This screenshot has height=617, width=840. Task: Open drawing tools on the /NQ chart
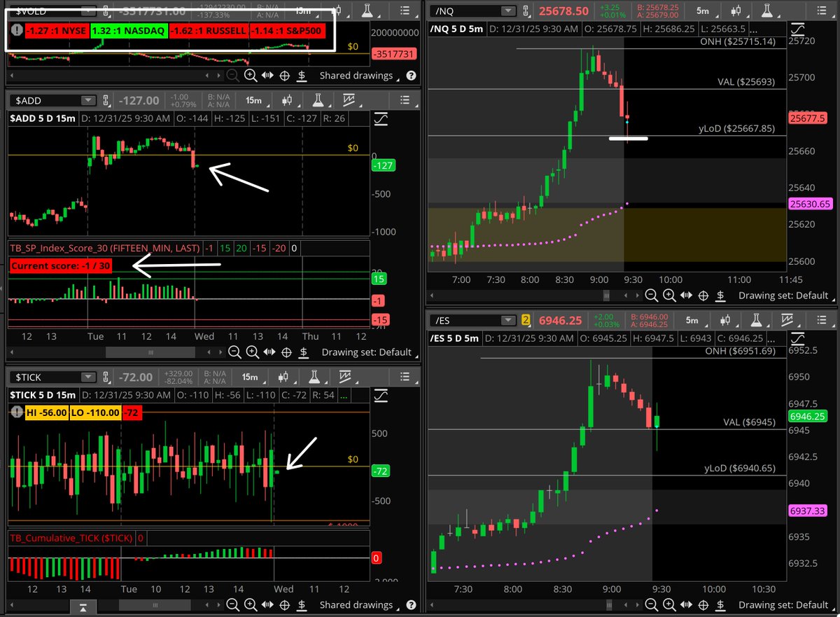[798, 29]
